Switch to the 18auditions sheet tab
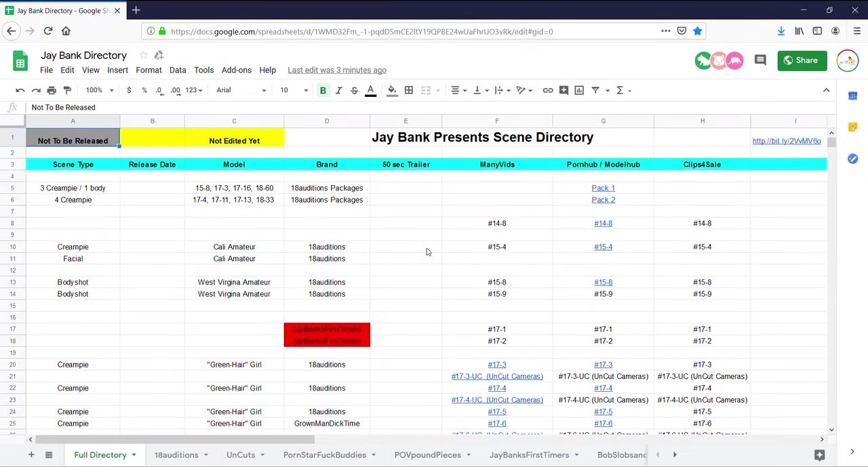 tap(176, 455)
